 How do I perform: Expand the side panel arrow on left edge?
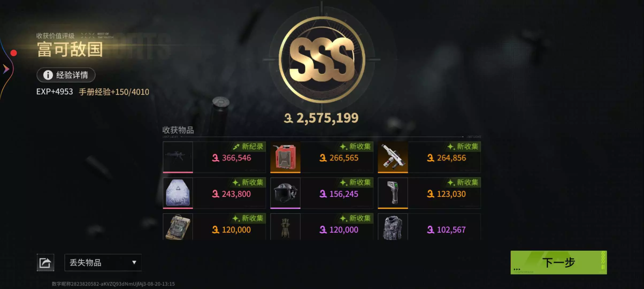[x=6, y=69]
